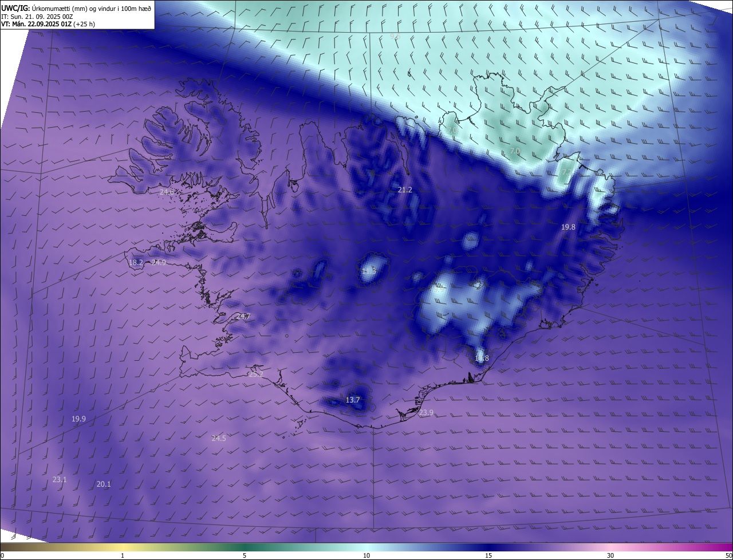The image size is (733, 560).
Task: Select the IT: Sun. 21. 09. 2025 00Z line
Action: (x=37, y=16)
